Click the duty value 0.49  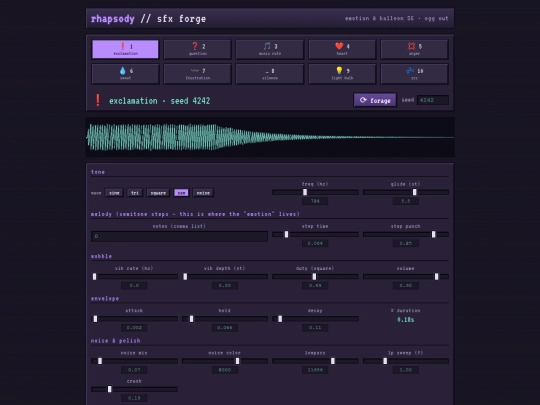click(x=315, y=285)
